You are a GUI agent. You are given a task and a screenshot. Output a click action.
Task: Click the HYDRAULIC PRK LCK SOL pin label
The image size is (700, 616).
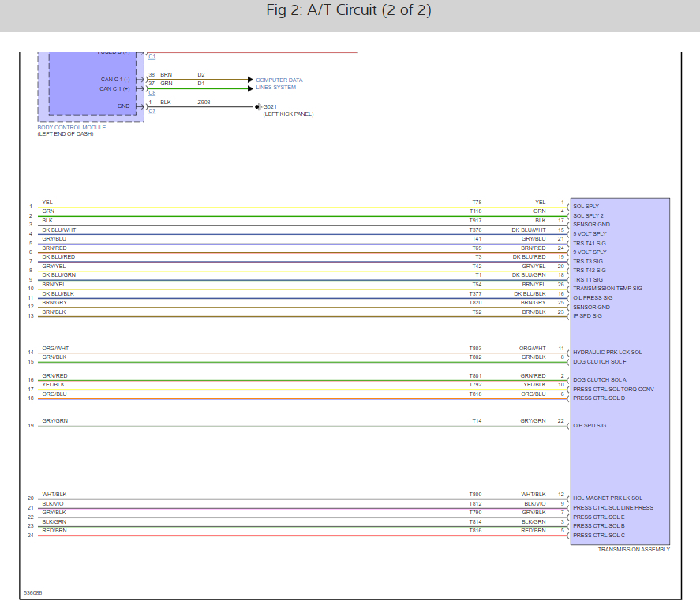coord(608,353)
